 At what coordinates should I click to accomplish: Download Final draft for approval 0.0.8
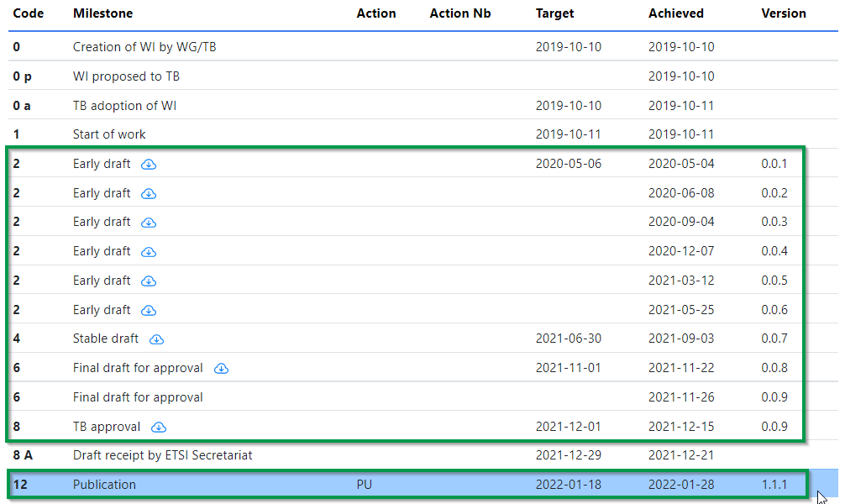coord(221,369)
